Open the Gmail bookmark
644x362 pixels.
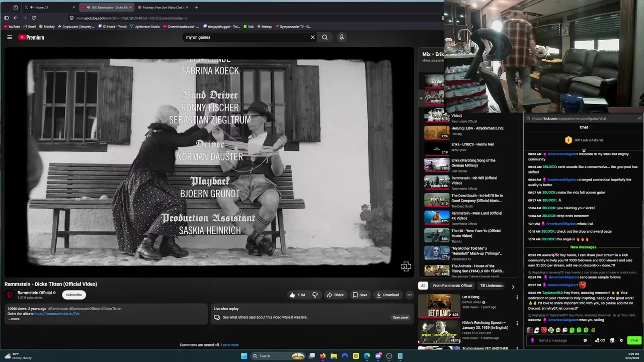coord(29,27)
